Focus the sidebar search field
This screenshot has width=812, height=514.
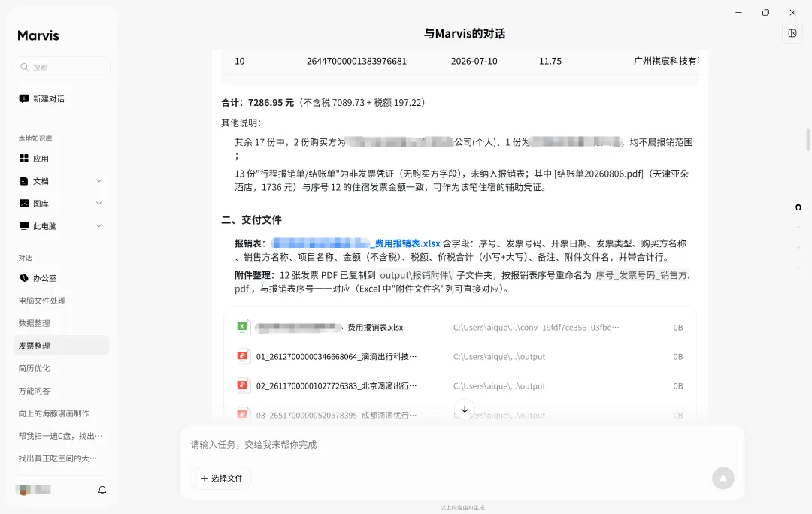tap(62, 67)
